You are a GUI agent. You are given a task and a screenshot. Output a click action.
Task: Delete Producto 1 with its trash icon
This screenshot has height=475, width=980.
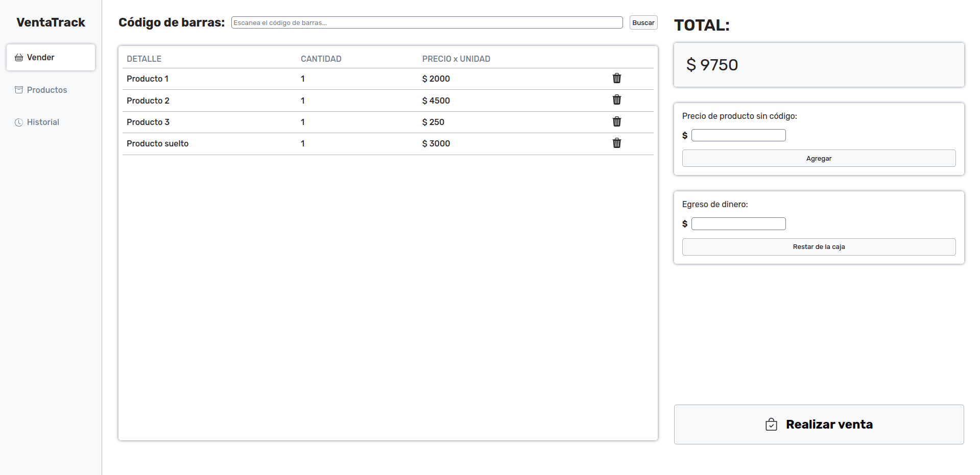coord(616,79)
